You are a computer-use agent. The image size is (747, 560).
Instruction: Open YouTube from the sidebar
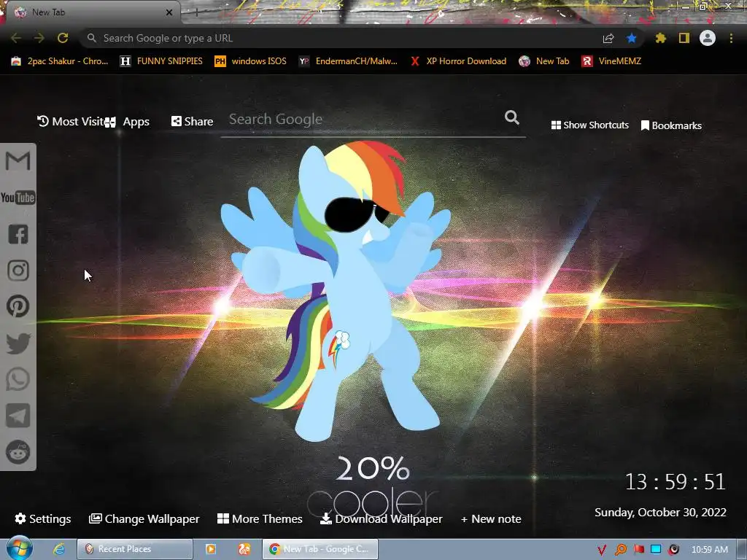click(18, 198)
